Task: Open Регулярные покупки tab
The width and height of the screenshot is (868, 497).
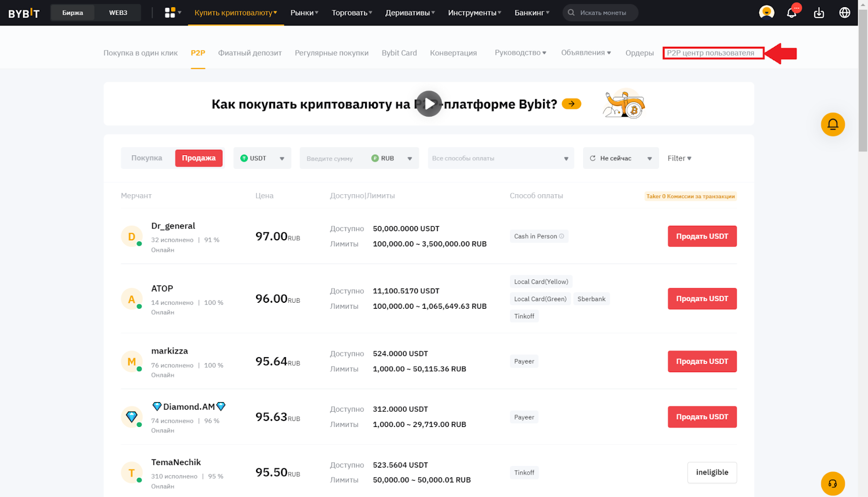Action: coord(331,53)
